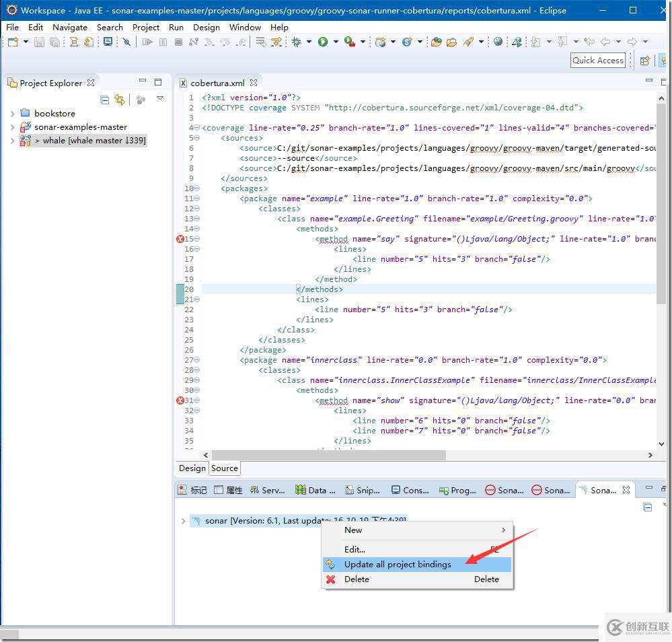Click the Step Return icon
The height and width of the screenshot is (642, 672).
tap(241, 42)
